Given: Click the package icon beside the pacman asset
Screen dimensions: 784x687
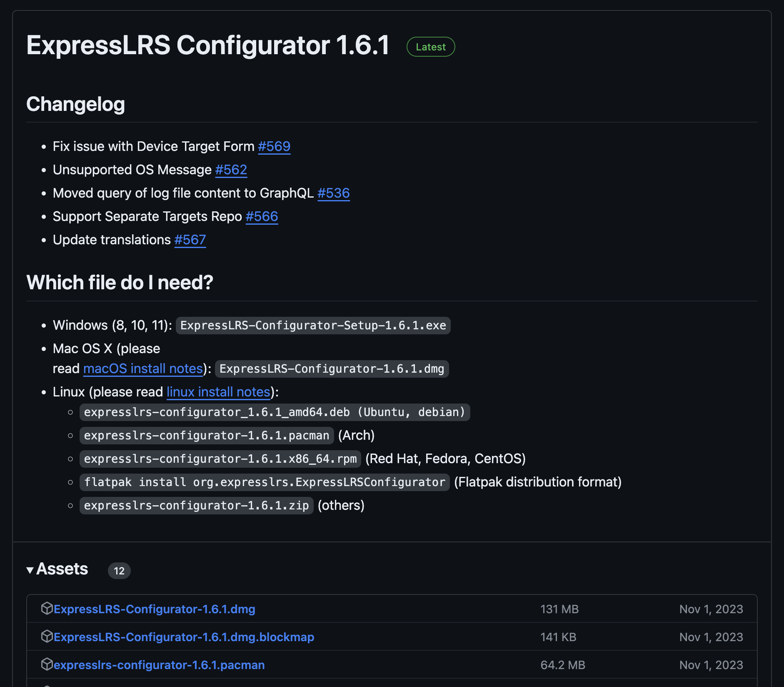Looking at the screenshot, I should 47,664.
